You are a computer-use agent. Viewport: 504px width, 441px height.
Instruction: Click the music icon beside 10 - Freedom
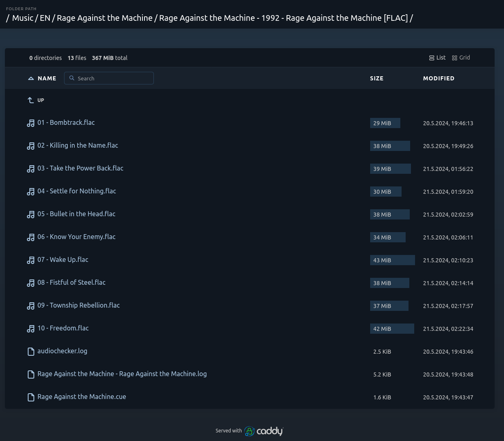tap(31, 329)
